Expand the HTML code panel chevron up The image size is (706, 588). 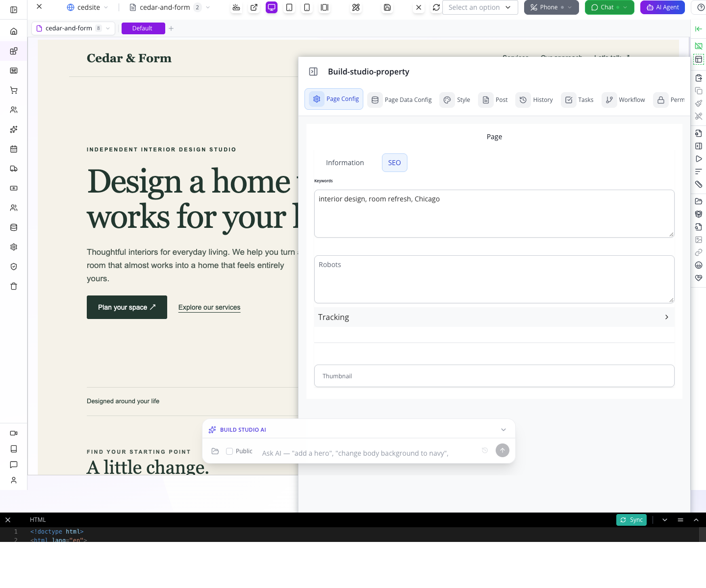[x=696, y=520]
